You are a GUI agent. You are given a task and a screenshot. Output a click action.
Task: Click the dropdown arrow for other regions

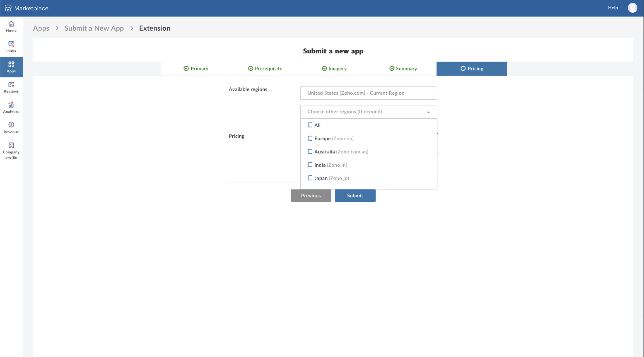pyautogui.click(x=429, y=112)
